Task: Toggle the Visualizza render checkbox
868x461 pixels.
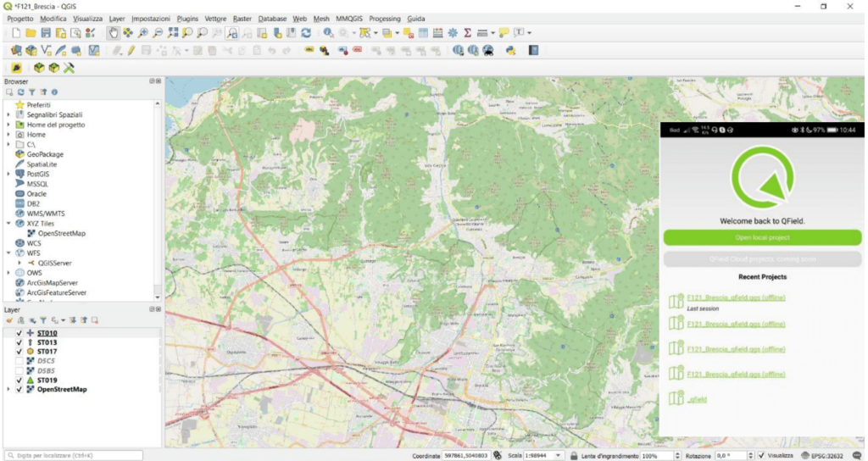Action: 762,455
